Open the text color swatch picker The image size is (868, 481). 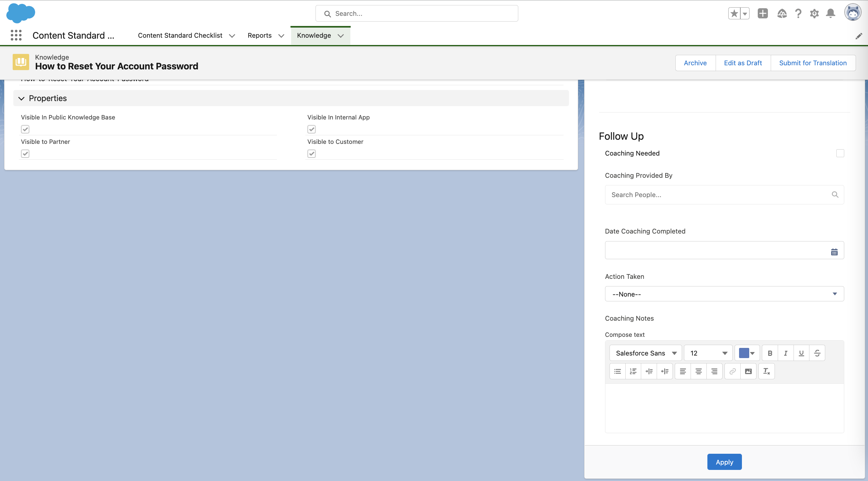(747, 353)
